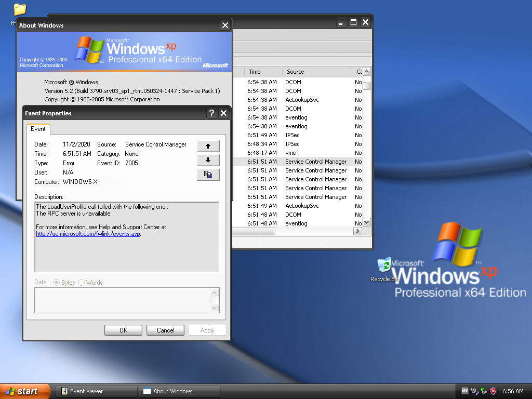Image resolution: width=532 pixels, height=399 pixels.
Task: Click the Data box scroll down arrow
Action: click(x=214, y=308)
